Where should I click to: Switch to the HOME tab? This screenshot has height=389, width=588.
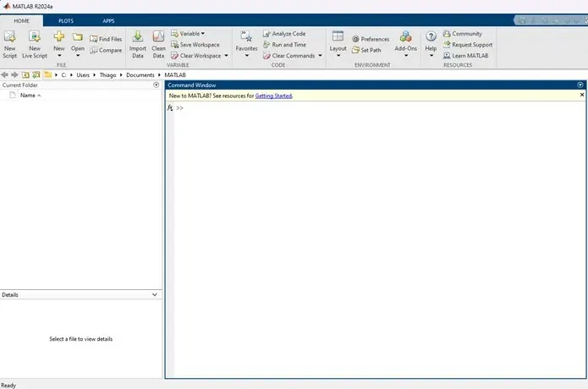click(21, 21)
